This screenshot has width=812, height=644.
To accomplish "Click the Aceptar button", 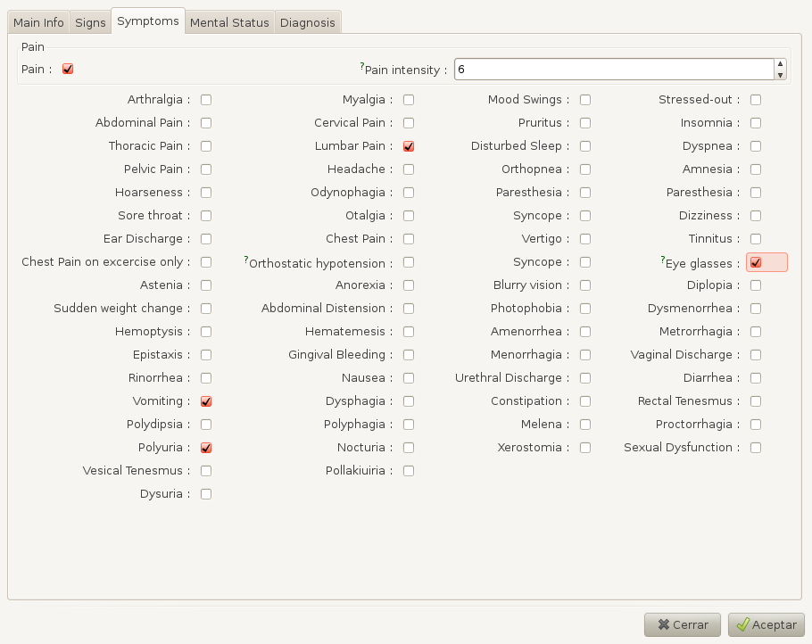I will (766, 625).
